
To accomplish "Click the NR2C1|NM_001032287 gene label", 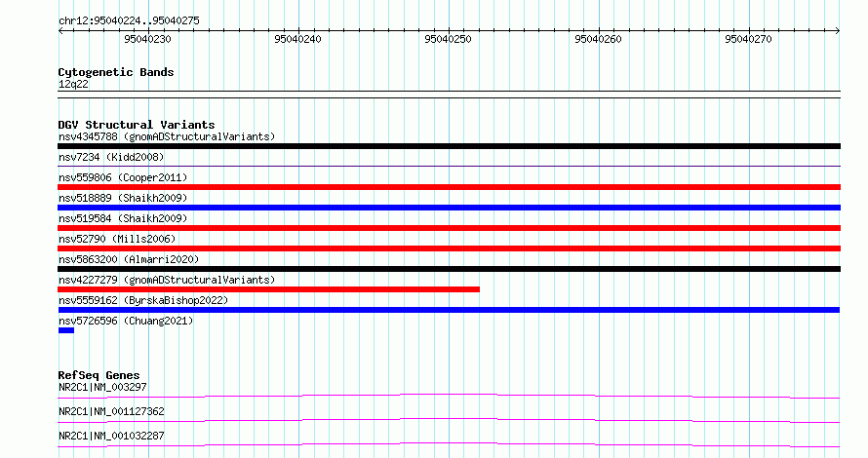I will [111, 436].
